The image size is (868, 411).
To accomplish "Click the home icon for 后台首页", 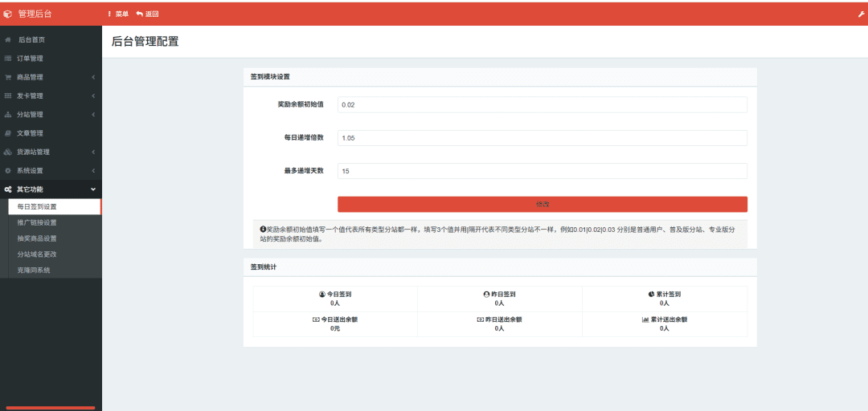I will [8, 39].
